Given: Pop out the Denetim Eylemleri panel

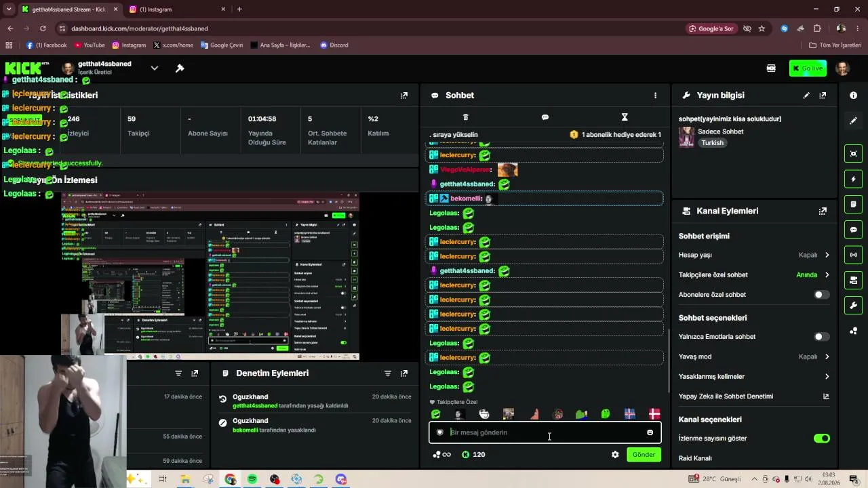Looking at the screenshot, I should 404,373.
